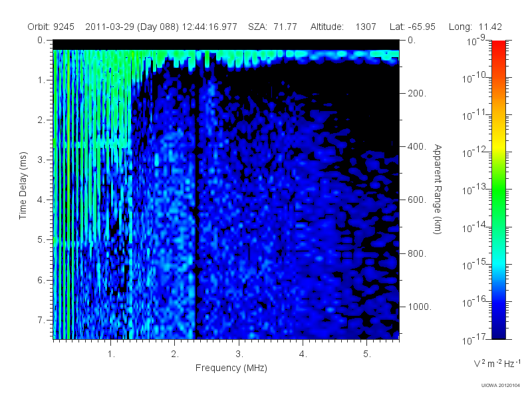Click the Orbit: 9245 header text

(x=51, y=27)
